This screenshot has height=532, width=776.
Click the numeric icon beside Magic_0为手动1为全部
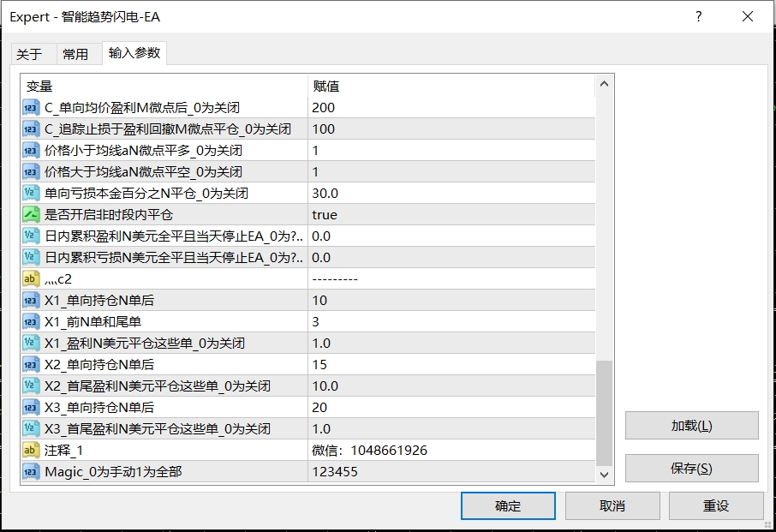pyautogui.click(x=32, y=470)
